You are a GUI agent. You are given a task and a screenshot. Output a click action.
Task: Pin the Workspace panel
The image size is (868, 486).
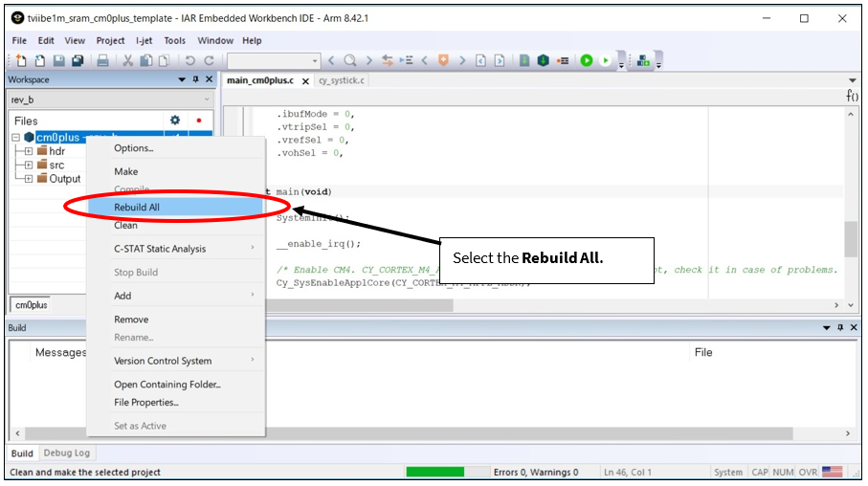coord(195,79)
